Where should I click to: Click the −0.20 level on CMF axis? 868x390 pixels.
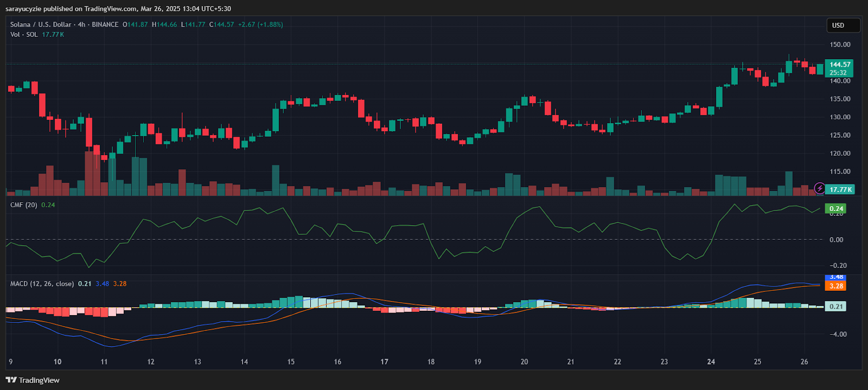[x=838, y=266]
